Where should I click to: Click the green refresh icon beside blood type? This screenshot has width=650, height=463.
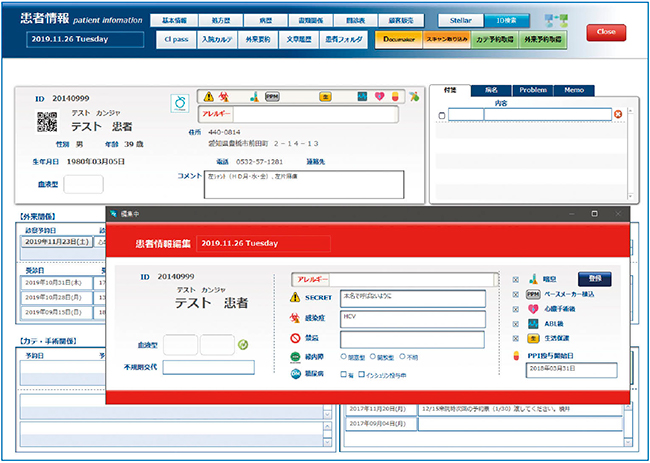point(242,346)
